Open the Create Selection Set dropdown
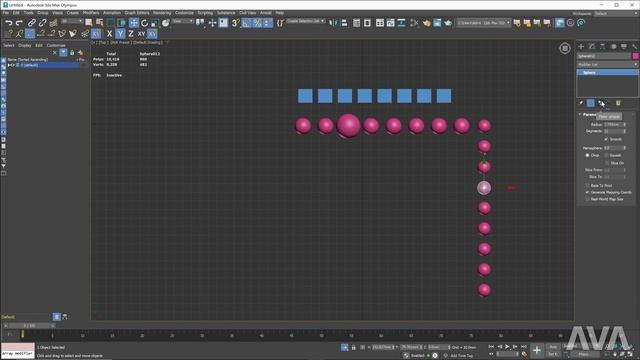The image size is (640, 360). point(306,21)
